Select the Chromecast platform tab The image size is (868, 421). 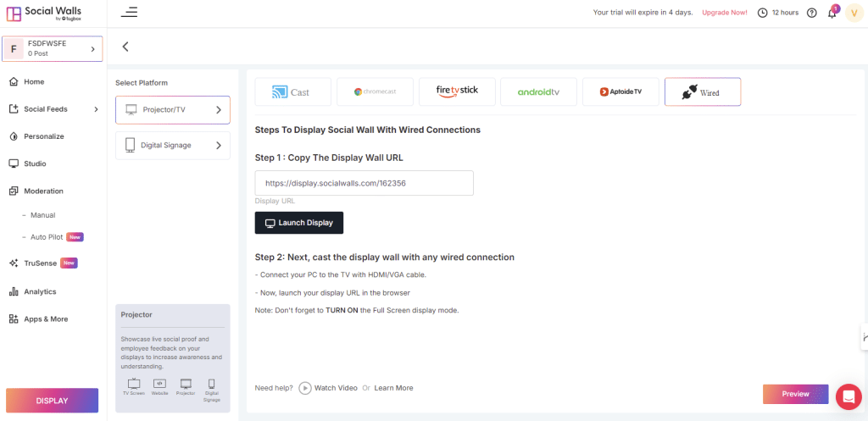pos(375,91)
